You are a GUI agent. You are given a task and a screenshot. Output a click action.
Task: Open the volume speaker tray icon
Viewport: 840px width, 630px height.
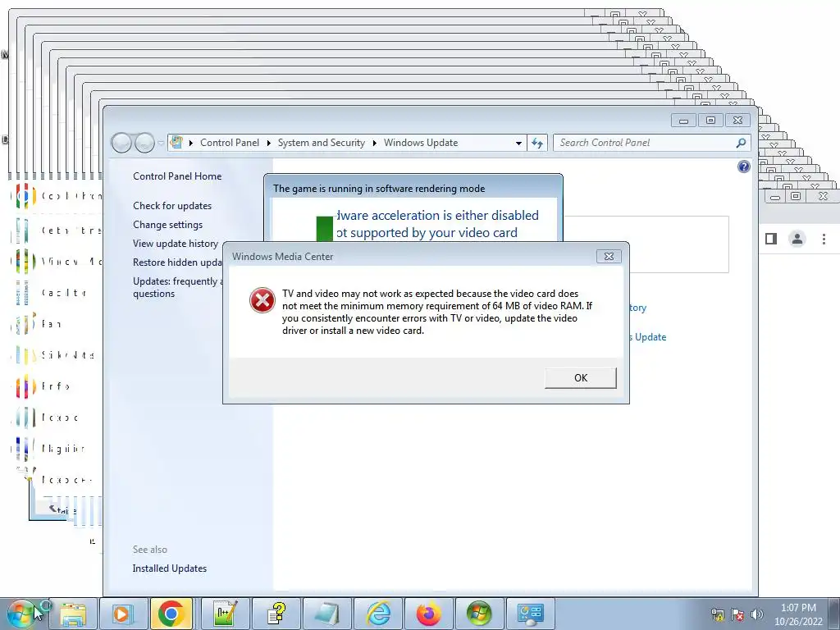(756, 614)
